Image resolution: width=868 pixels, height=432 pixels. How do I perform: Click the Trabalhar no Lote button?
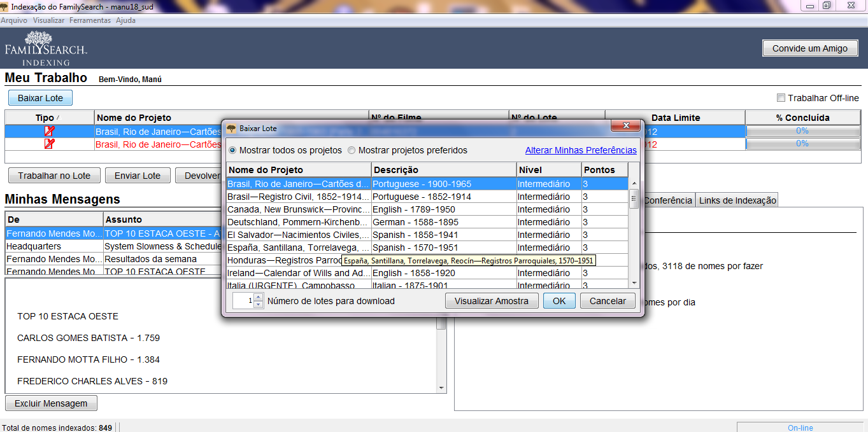pyautogui.click(x=54, y=176)
